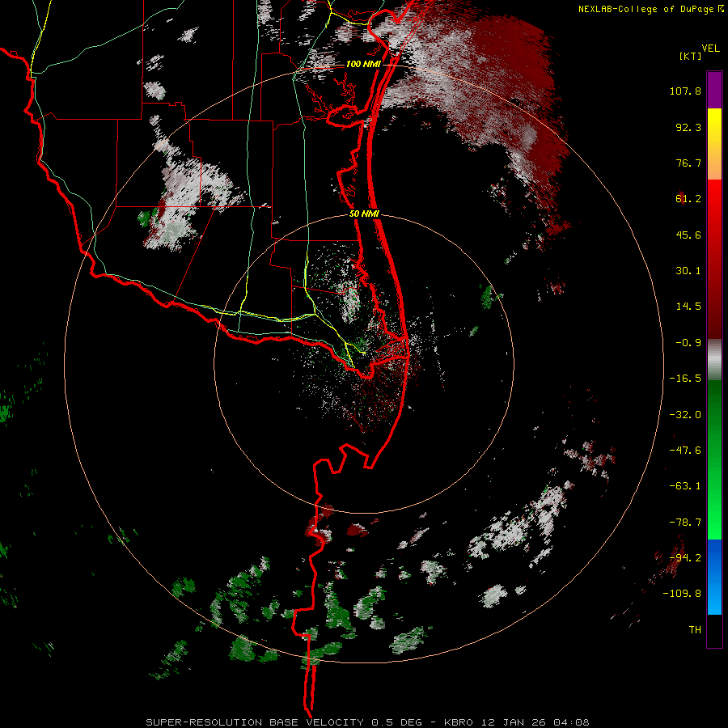728x728 pixels.
Task: Click the -63.1 legend value
Action: pos(685,486)
